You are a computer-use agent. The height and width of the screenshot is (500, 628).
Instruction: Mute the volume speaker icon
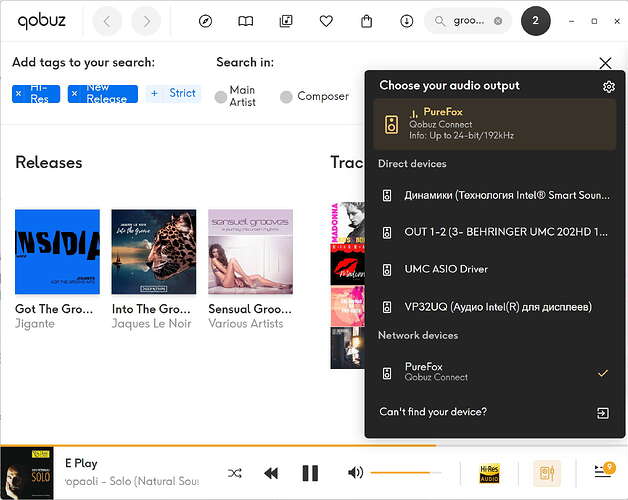pyautogui.click(x=355, y=473)
